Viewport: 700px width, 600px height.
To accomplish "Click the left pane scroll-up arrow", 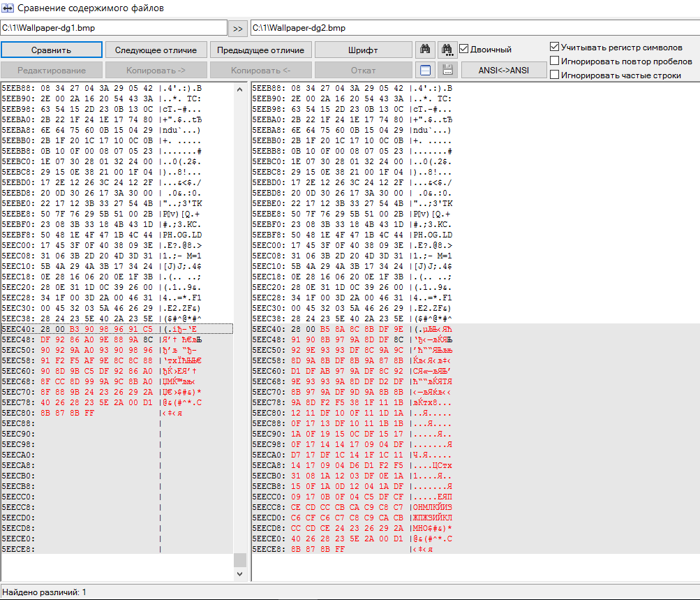I will [x=239, y=89].
